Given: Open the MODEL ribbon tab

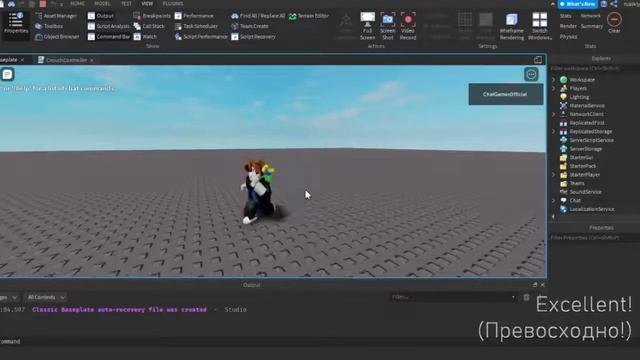Looking at the screenshot, I should pyautogui.click(x=102, y=4).
